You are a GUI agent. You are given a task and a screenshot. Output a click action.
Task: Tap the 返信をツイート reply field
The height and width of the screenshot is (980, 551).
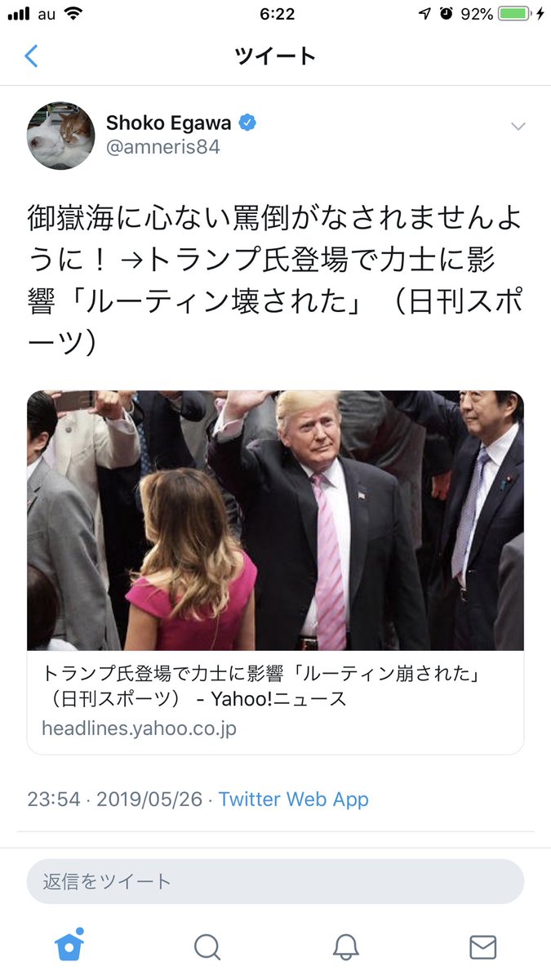[275, 881]
